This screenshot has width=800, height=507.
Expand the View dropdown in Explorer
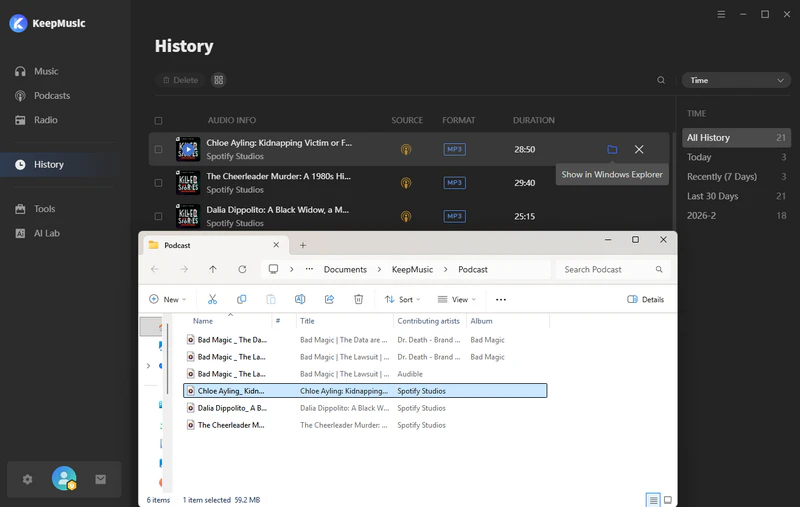click(452, 299)
